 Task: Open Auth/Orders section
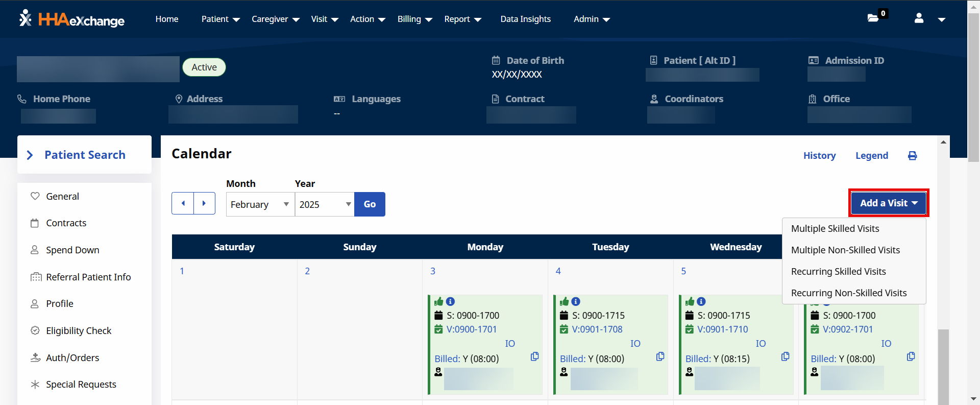click(72, 358)
